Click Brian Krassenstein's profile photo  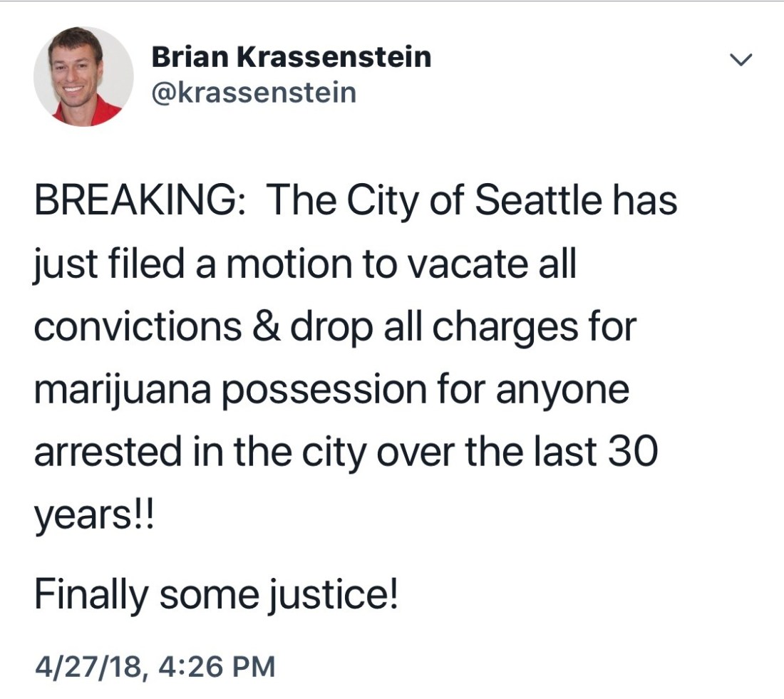(83, 76)
